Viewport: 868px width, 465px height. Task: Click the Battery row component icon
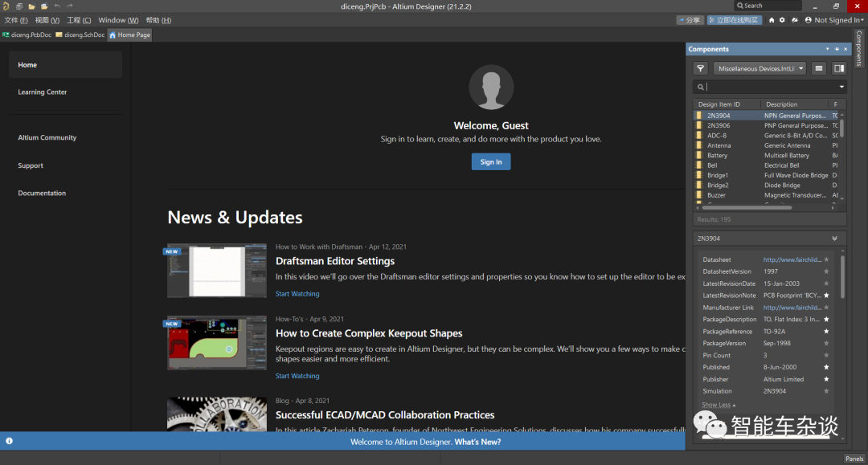coord(699,155)
